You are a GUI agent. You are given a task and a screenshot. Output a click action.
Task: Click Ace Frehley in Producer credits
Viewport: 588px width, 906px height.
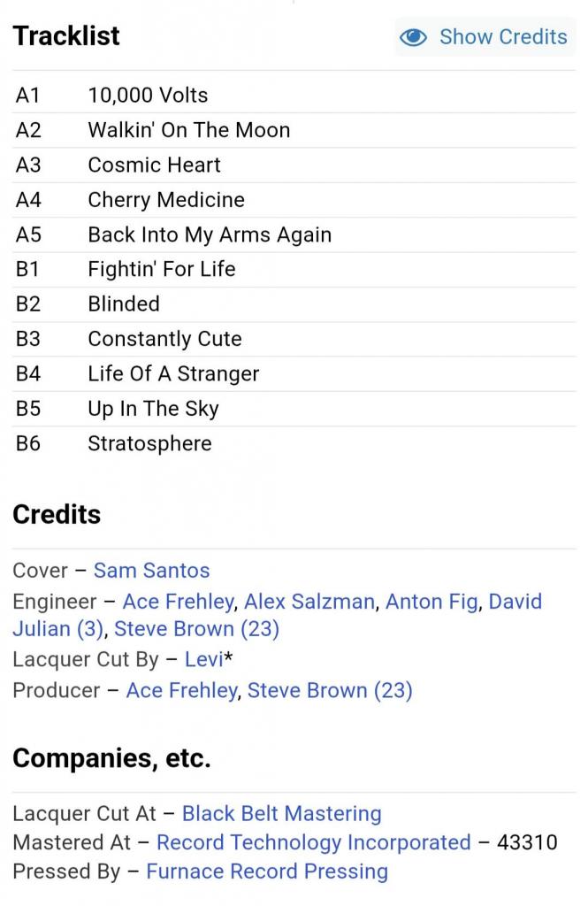(x=181, y=690)
